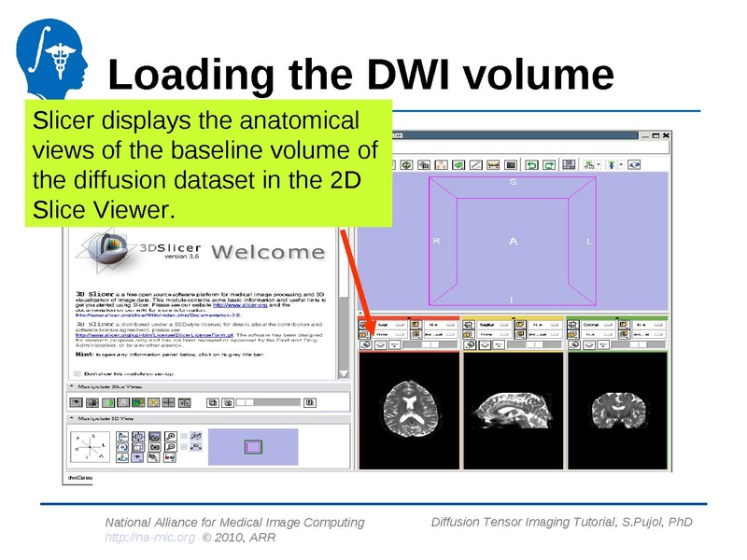Open the layout chooser icon in the toolbar

point(569,164)
